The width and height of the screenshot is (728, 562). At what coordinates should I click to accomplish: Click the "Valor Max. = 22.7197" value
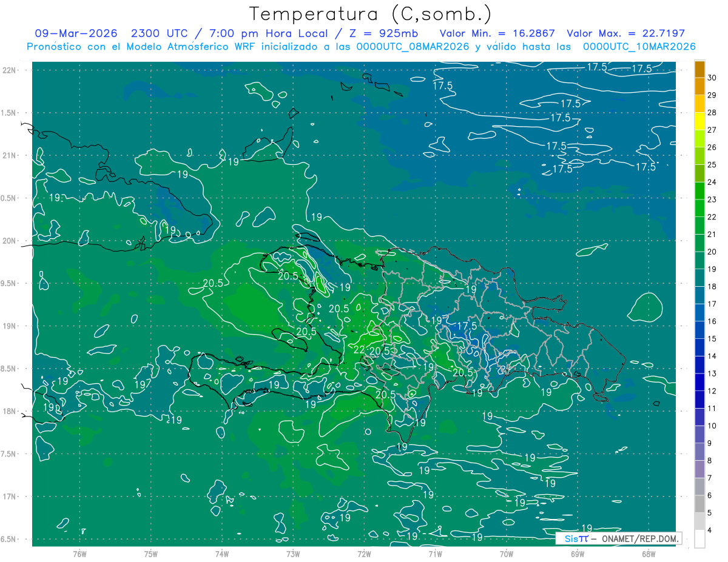coord(626,33)
